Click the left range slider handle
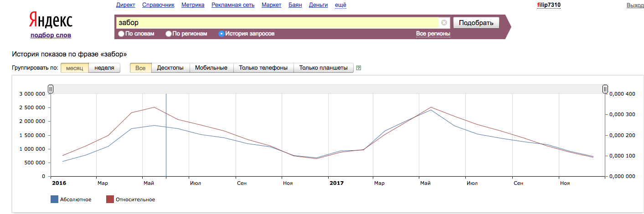 pos(51,89)
